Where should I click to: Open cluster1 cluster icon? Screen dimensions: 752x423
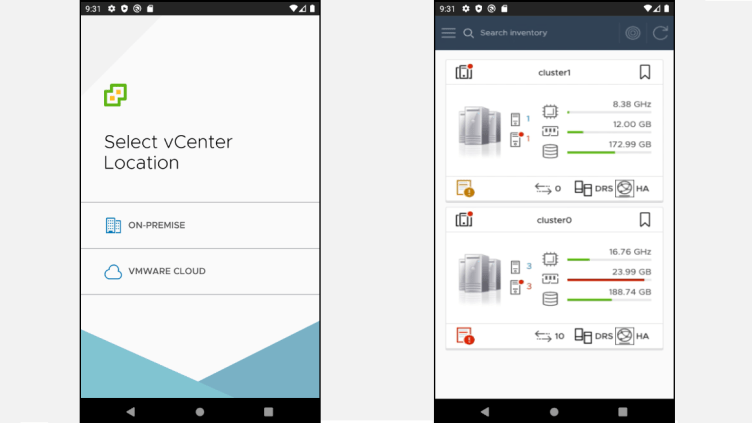[464, 72]
